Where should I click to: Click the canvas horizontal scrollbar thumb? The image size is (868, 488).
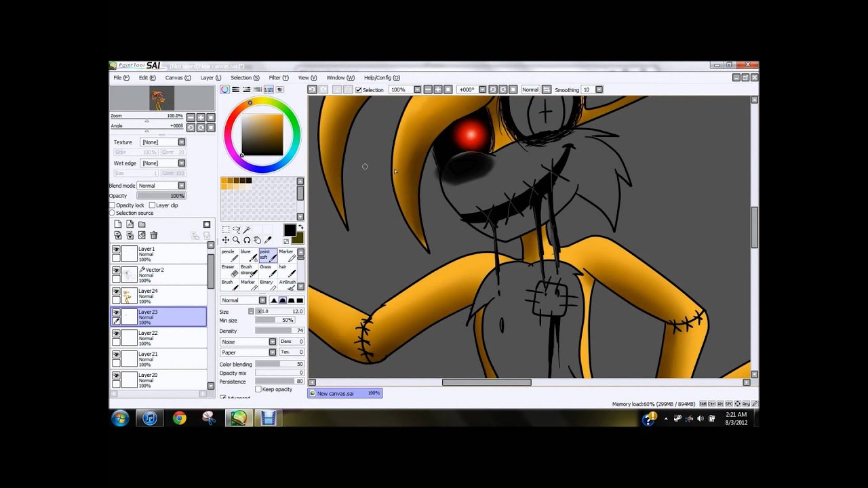point(487,382)
